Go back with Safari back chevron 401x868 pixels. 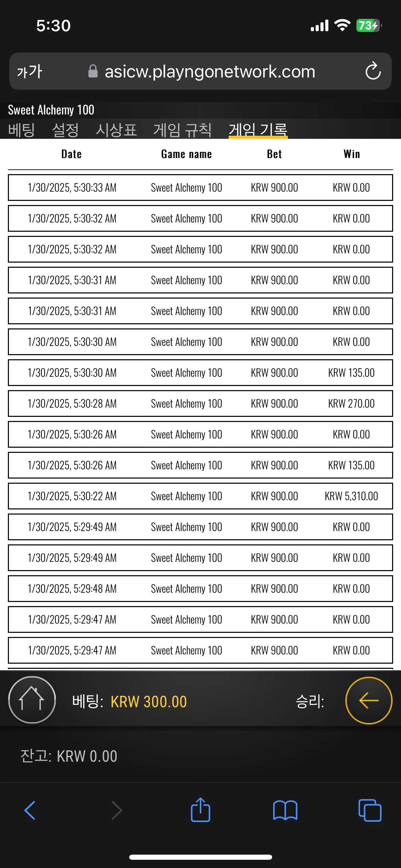click(30, 810)
